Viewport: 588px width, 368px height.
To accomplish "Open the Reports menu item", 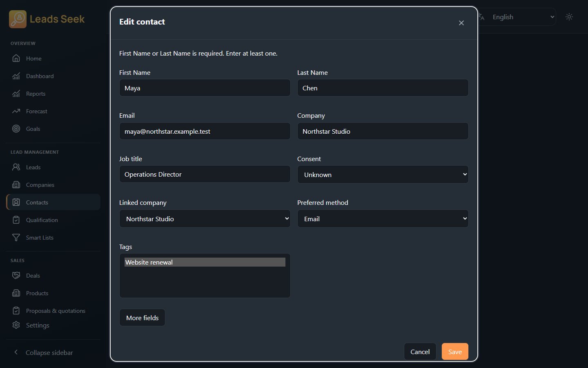I will pos(53,94).
